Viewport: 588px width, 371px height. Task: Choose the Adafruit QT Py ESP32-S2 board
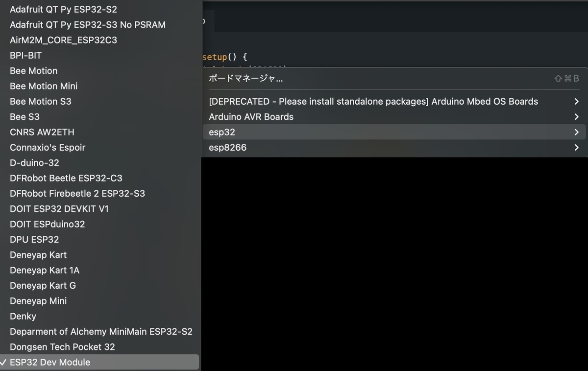[x=63, y=9]
